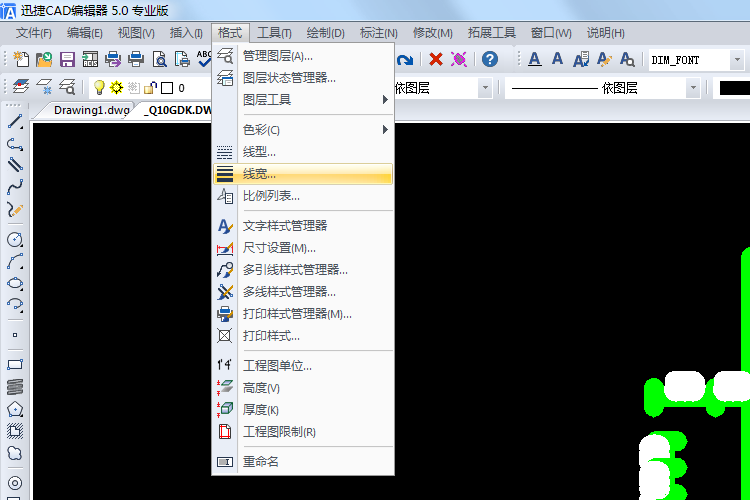
Task: Toggle the layer freeze sun icon
Action: coord(116,88)
